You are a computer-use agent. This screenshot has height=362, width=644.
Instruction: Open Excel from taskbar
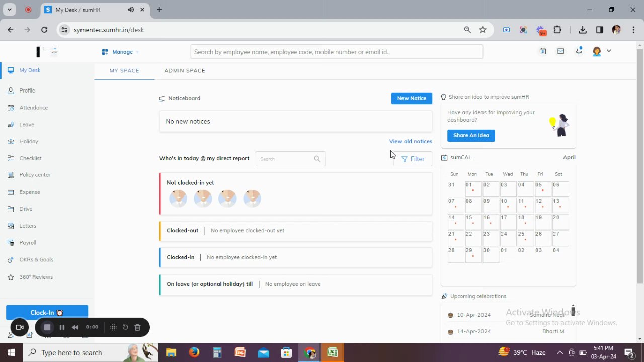tap(333, 353)
